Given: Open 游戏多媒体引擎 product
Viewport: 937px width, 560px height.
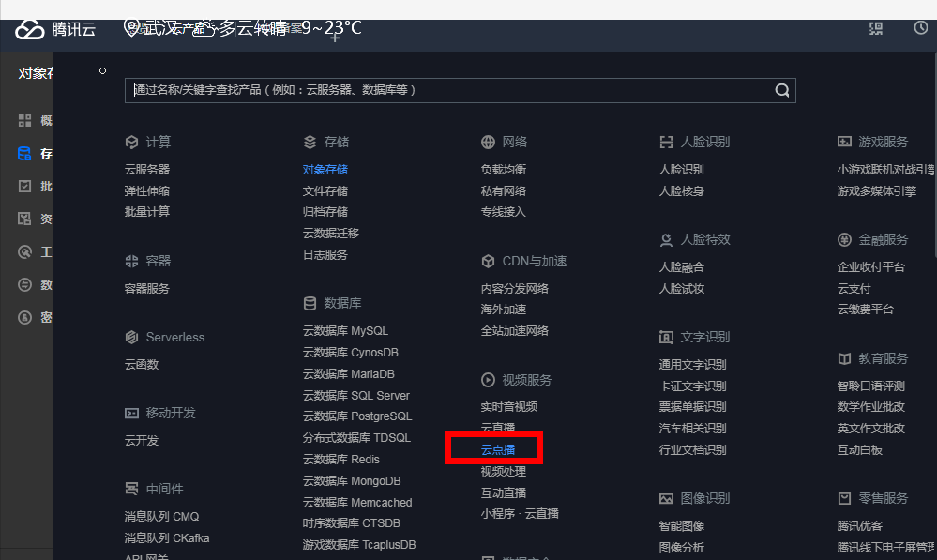Looking at the screenshot, I should [877, 190].
